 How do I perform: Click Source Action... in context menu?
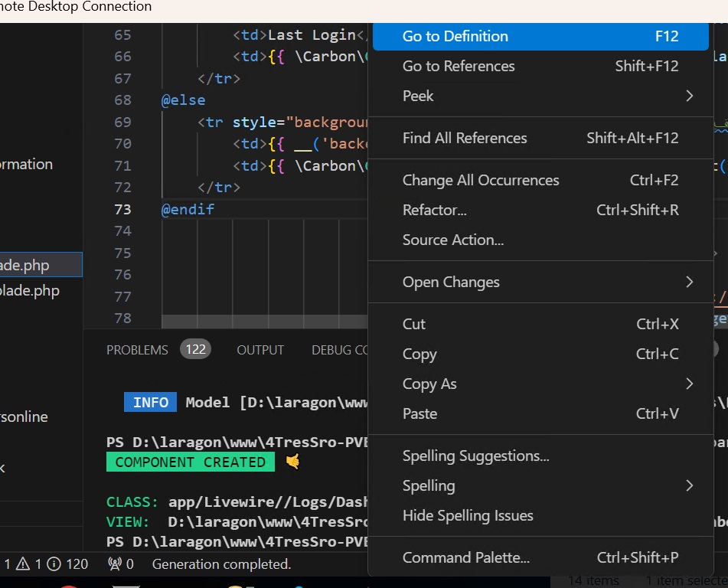click(x=540, y=240)
